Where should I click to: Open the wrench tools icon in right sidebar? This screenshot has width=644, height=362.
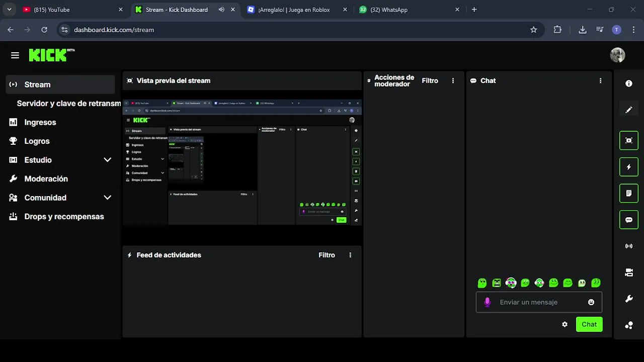629,299
